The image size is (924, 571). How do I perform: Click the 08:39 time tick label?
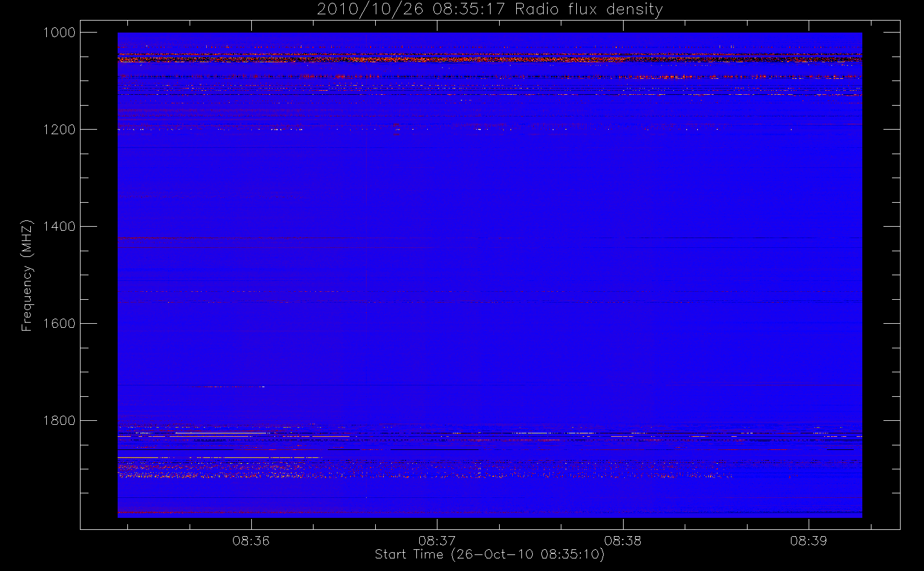[x=809, y=541]
